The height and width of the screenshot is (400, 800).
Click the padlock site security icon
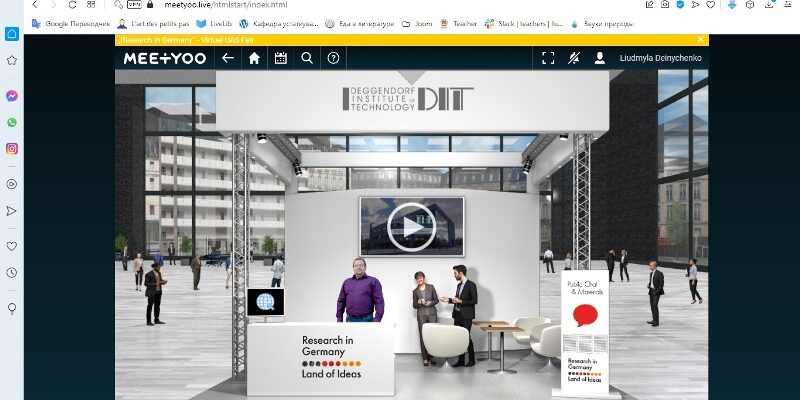pos(150,5)
